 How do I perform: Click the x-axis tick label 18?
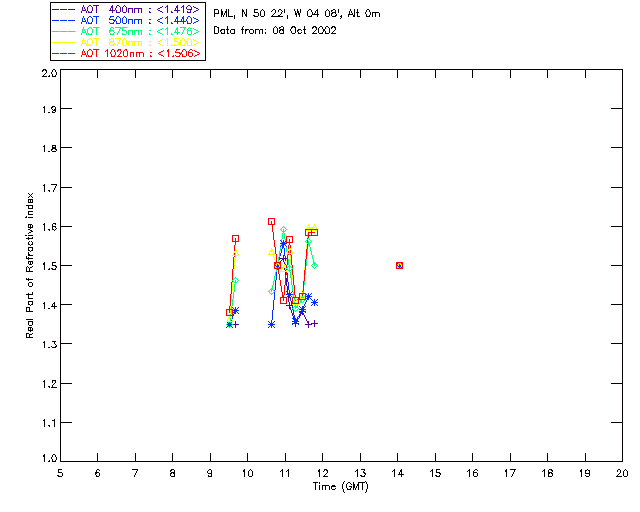tap(547, 473)
